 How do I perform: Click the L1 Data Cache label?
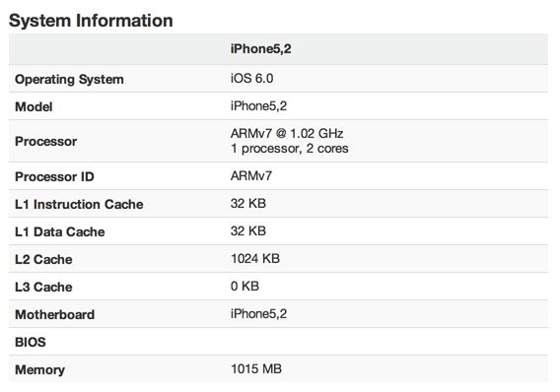(x=59, y=231)
